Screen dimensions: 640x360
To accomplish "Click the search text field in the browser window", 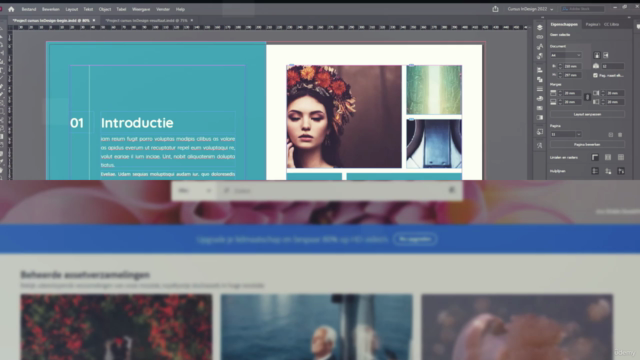I will 331,191.
